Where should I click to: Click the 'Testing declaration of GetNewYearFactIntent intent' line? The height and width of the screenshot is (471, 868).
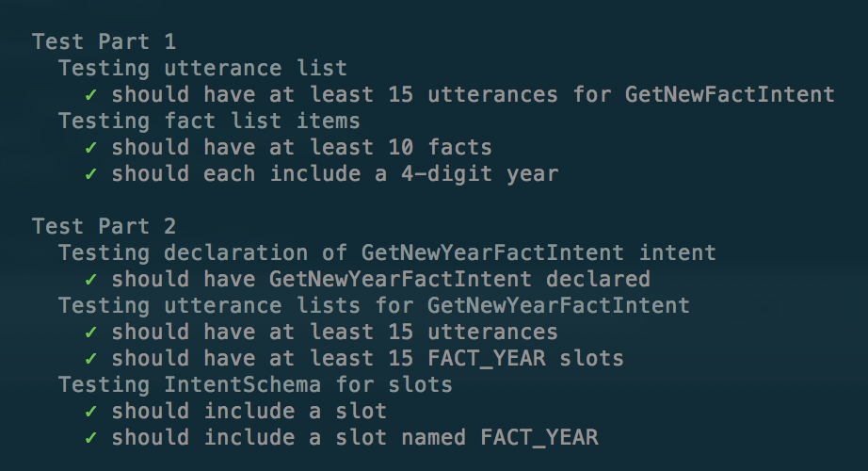387,252
